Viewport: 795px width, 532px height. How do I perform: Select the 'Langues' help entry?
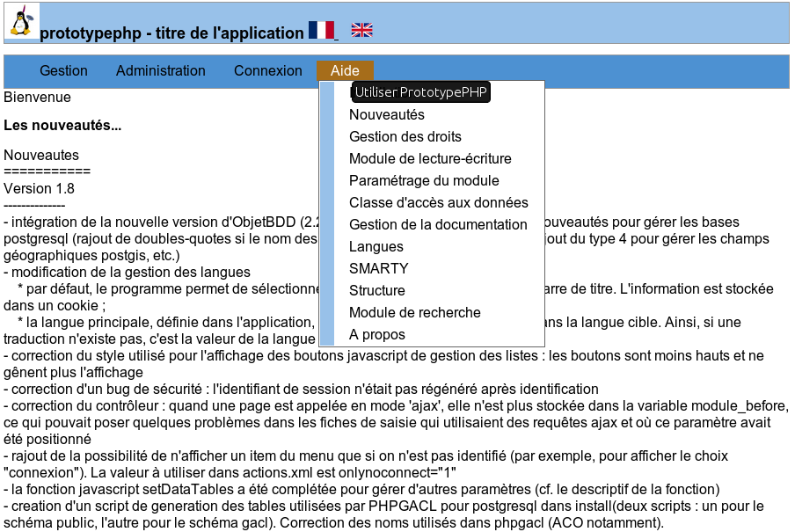tap(376, 246)
